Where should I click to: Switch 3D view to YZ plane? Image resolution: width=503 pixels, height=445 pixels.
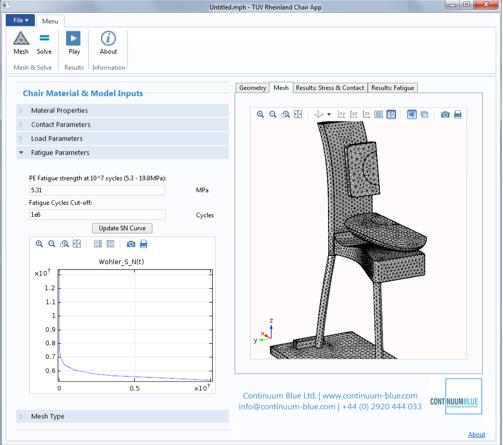tap(354, 115)
